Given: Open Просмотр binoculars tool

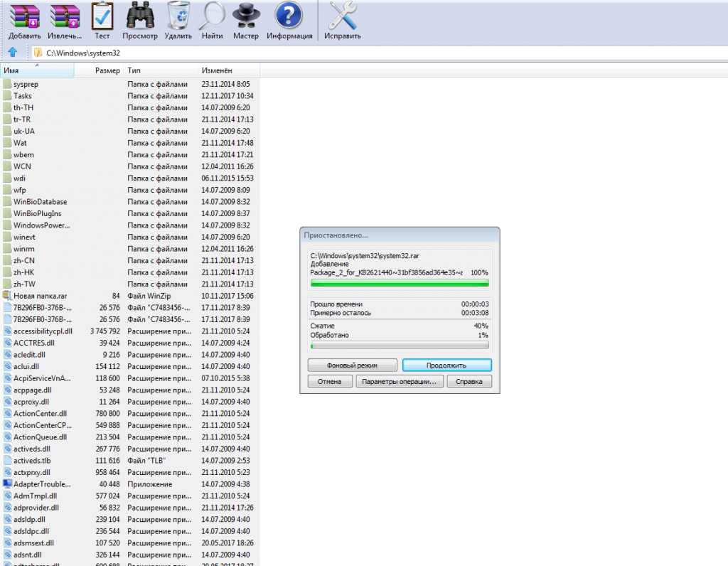Looking at the screenshot, I should [x=140, y=16].
